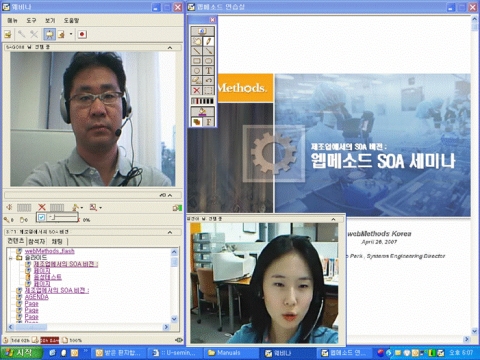Click the 시작 Start button
This screenshot has width=480, height=360.
21,353
